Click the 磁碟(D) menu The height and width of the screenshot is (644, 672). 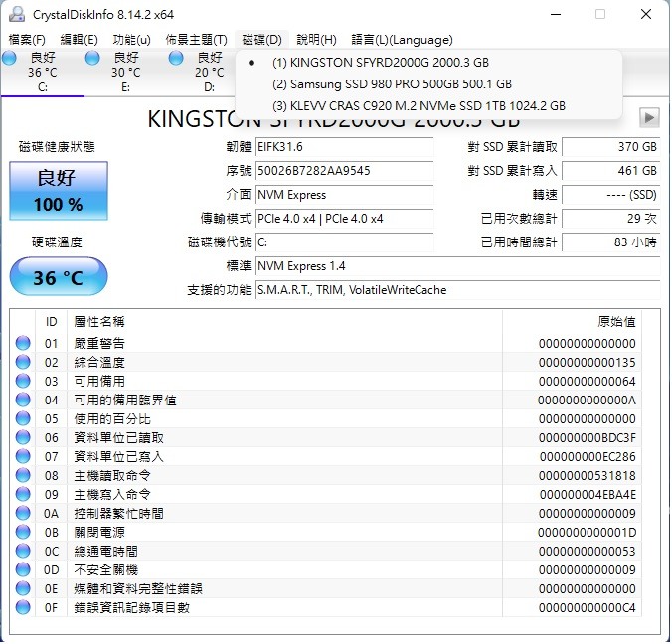click(261, 40)
